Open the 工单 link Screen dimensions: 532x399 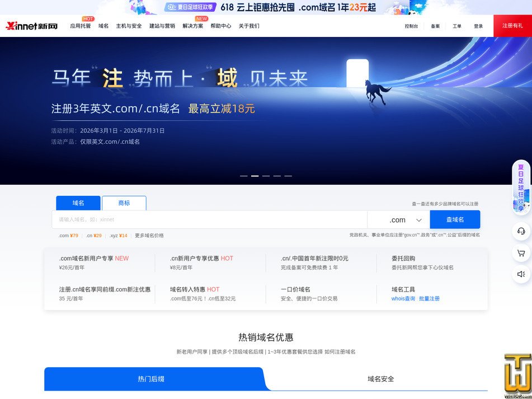[x=457, y=26]
